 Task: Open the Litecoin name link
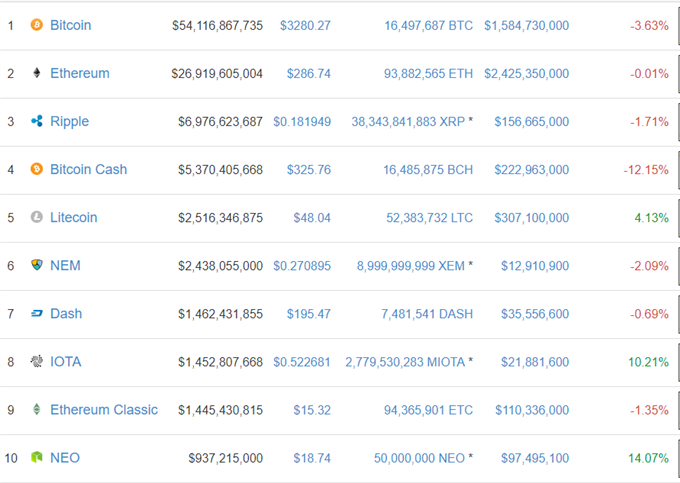[74, 217]
